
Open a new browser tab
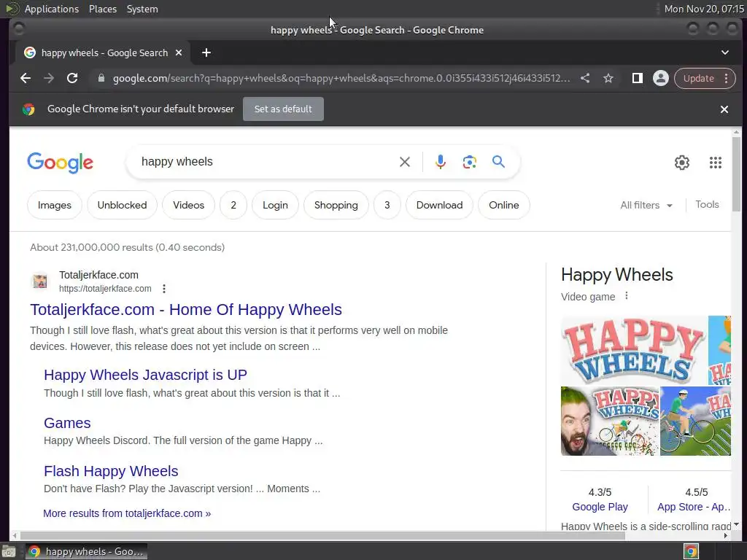(206, 52)
